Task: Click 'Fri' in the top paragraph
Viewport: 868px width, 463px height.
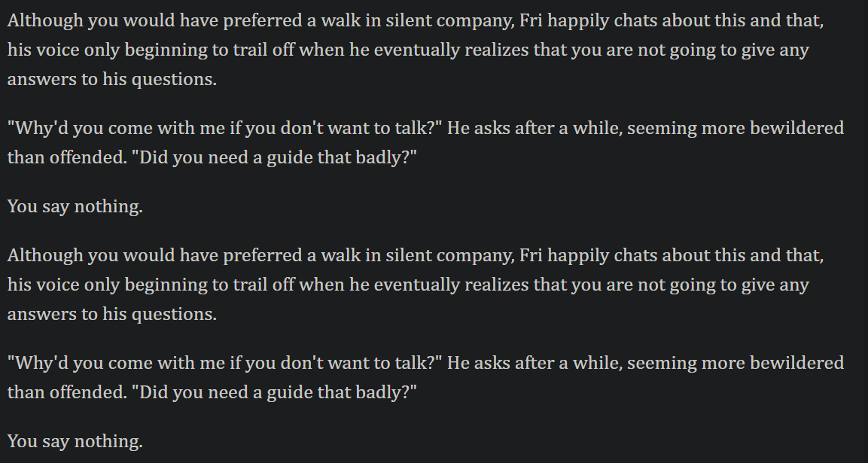Action: (x=531, y=20)
